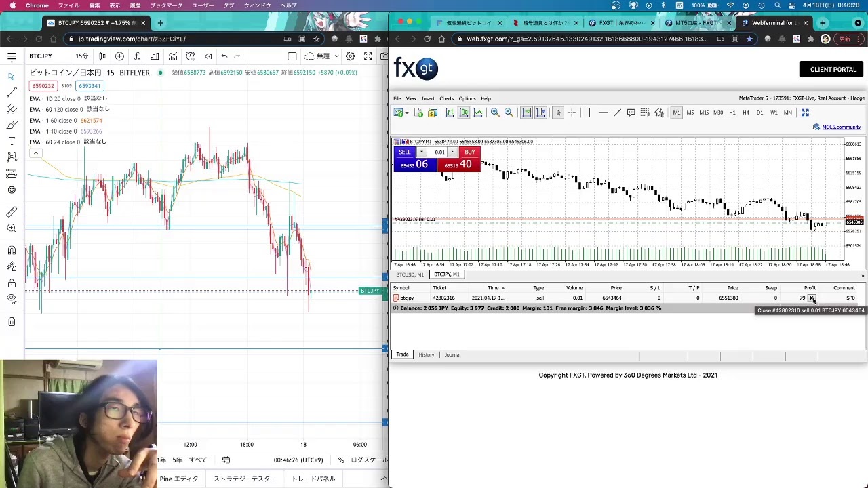868x488 pixels.
Task: Open the Charts menu in MetaTrader
Action: click(x=446, y=98)
